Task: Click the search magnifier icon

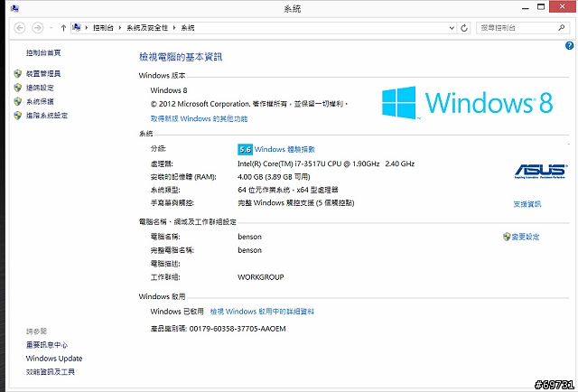Action: tap(562, 27)
